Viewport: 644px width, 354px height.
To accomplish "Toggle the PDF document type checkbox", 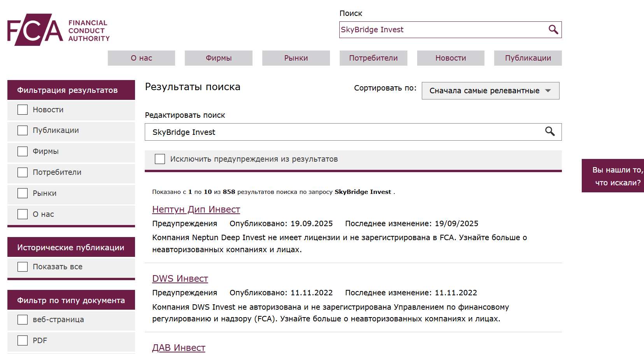I will click(23, 340).
